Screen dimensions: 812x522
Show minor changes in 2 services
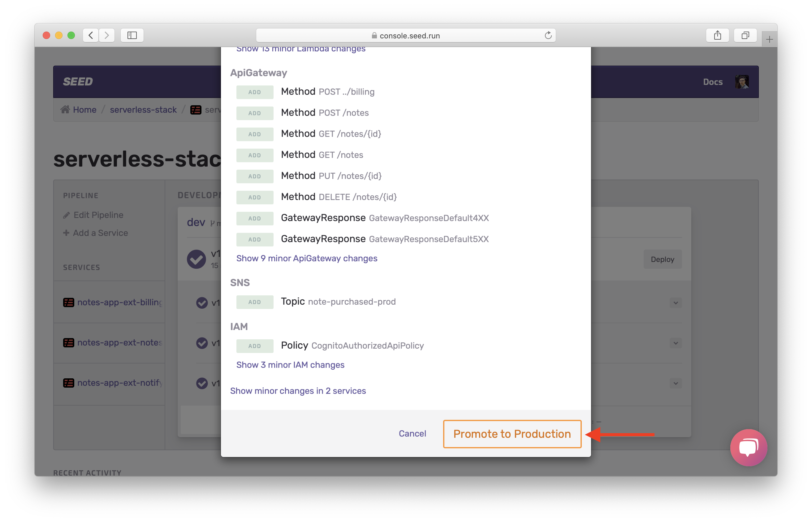tap(298, 391)
